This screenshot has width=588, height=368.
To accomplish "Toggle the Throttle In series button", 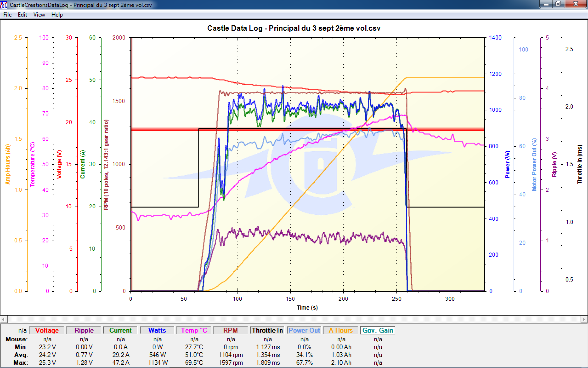I will pyautogui.click(x=267, y=330).
